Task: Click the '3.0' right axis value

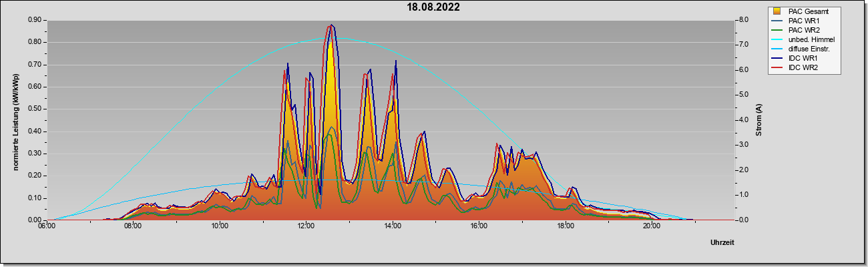Action: [743, 145]
